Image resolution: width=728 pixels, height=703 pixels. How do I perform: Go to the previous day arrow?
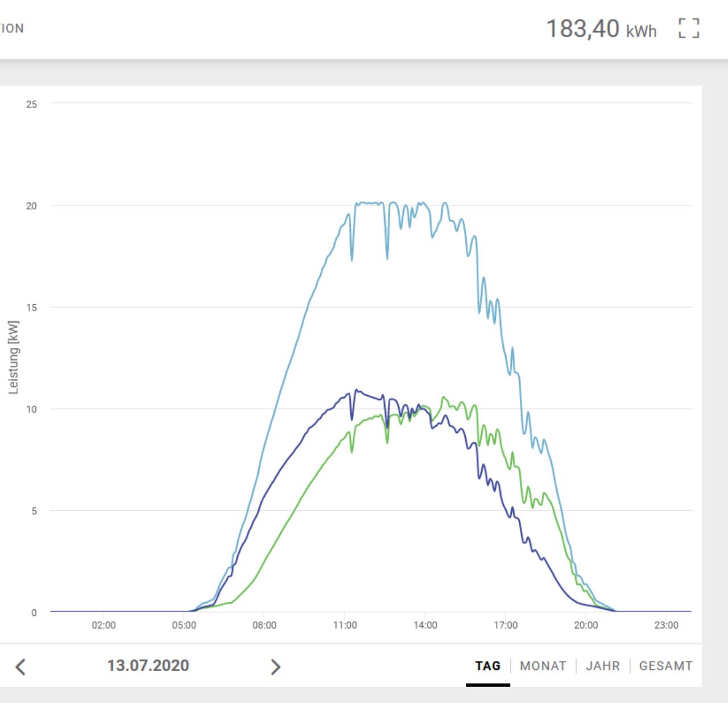[20, 666]
